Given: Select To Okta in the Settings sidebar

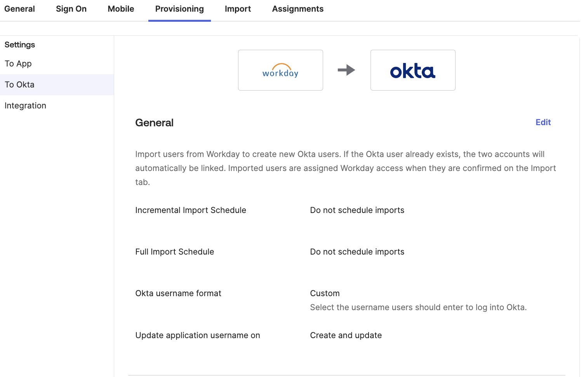Looking at the screenshot, I should pos(19,84).
